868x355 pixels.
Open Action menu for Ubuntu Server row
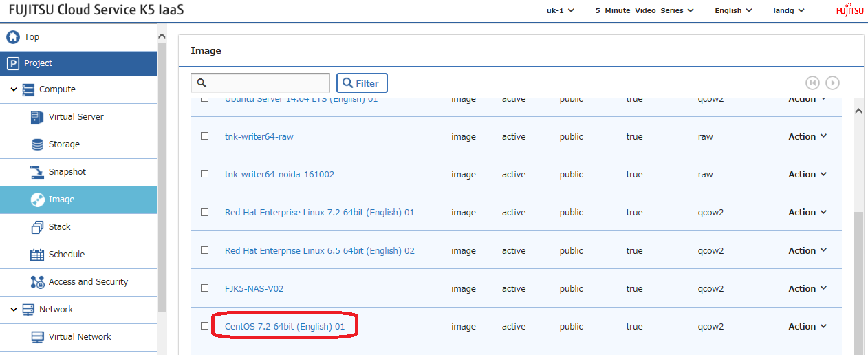click(x=807, y=99)
